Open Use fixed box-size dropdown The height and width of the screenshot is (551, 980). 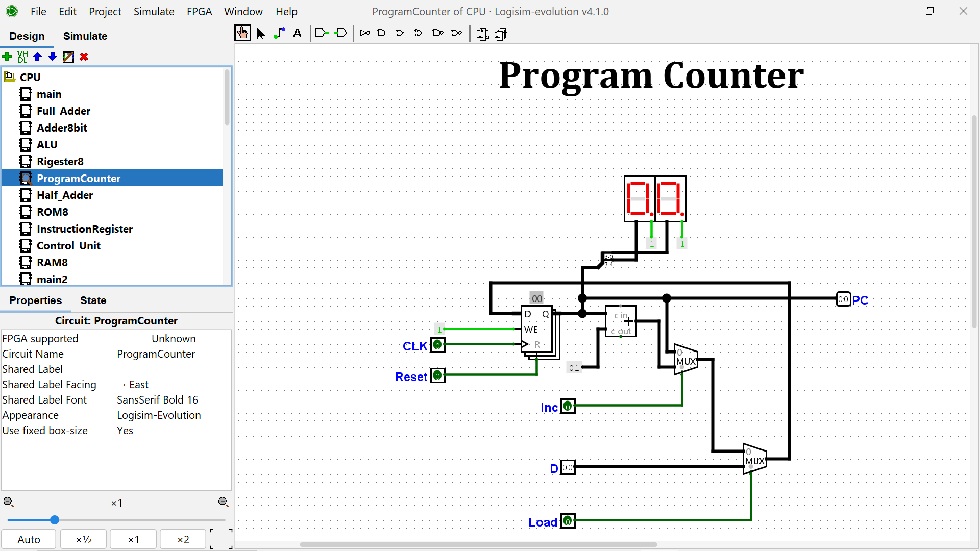click(174, 431)
